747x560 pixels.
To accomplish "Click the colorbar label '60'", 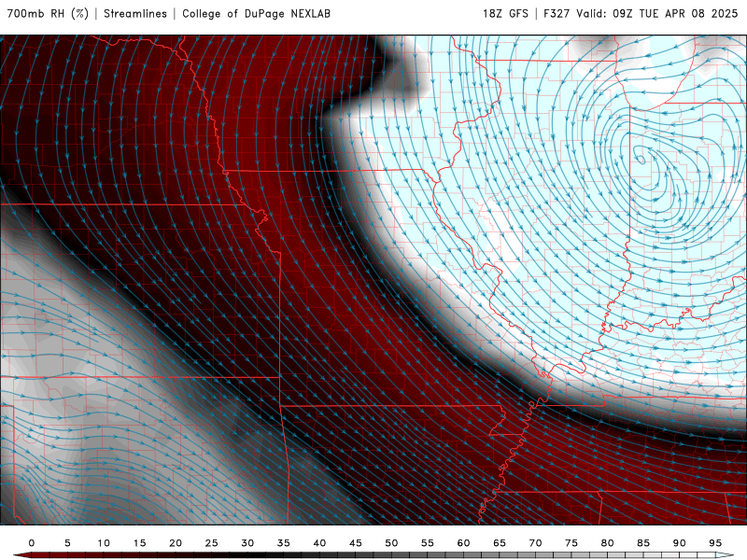I will click(463, 543).
